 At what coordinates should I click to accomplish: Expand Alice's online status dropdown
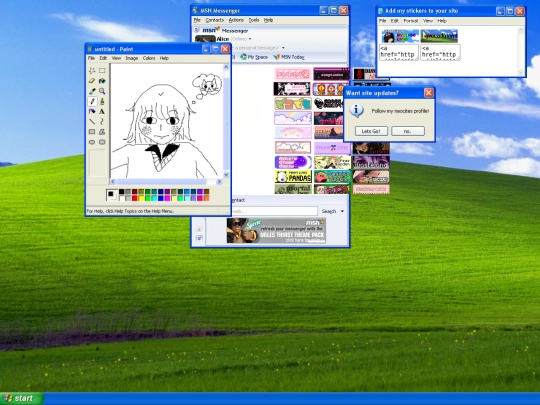(250, 39)
